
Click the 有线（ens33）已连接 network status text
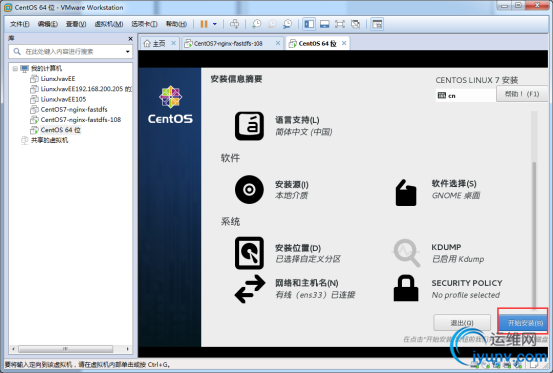(x=315, y=295)
